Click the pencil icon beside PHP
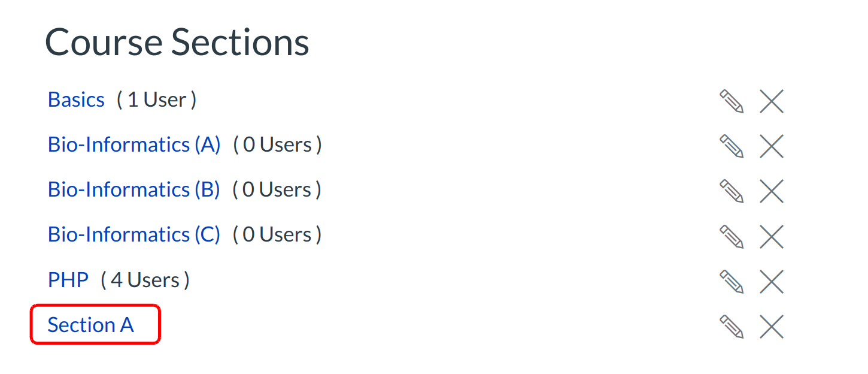The height and width of the screenshot is (374, 868). coord(731,281)
